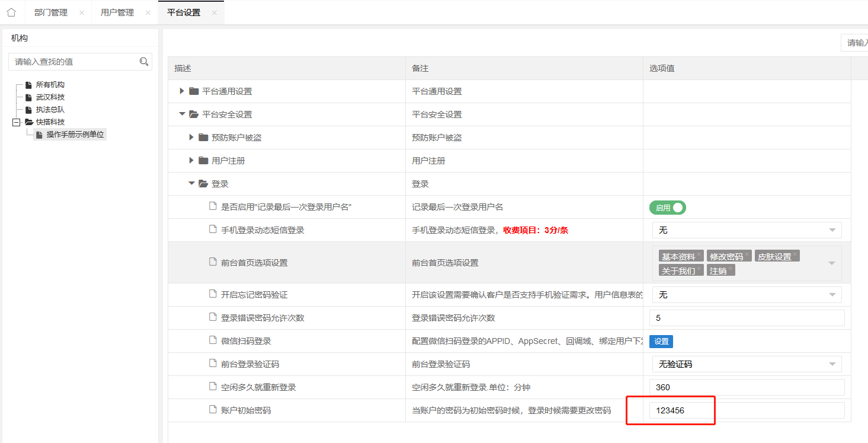Screen dimensions: 868x443
Task: Open the 前台登录验证码 dropdown
Action: (747, 364)
